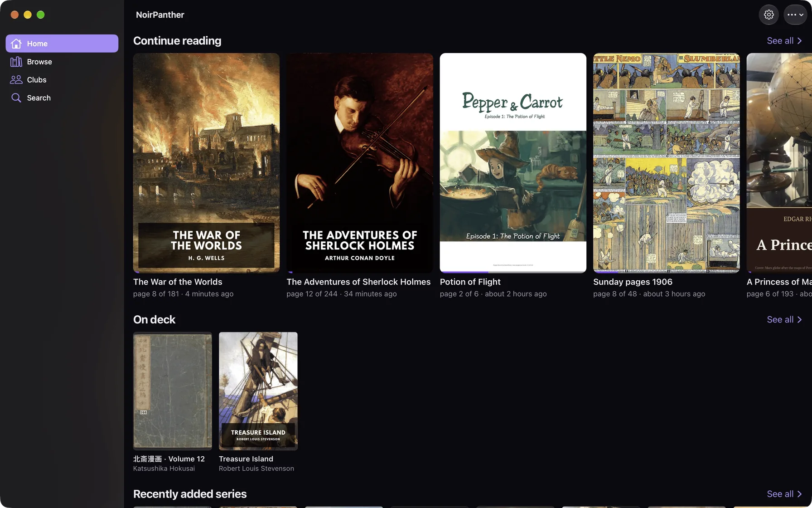Click "page 2 of 6 · about 2 hours ago"
The image size is (812, 508).
pyautogui.click(x=493, y=294)
